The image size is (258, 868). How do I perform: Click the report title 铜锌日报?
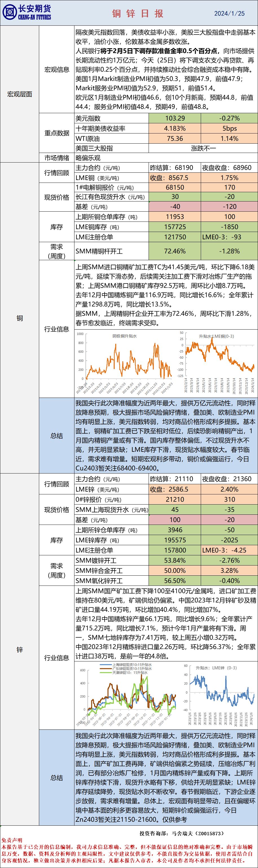coord(138,14)
